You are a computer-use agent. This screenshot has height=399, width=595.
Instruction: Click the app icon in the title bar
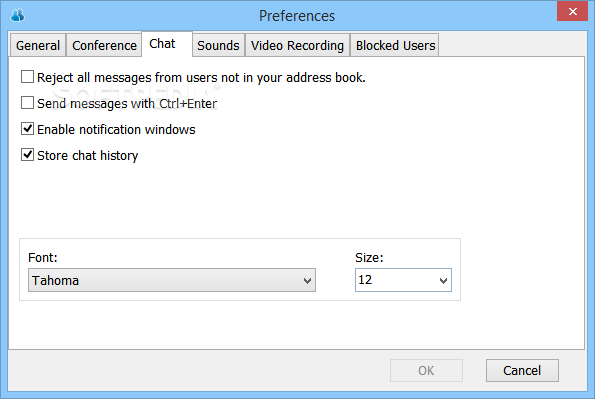tap(17, 16)
